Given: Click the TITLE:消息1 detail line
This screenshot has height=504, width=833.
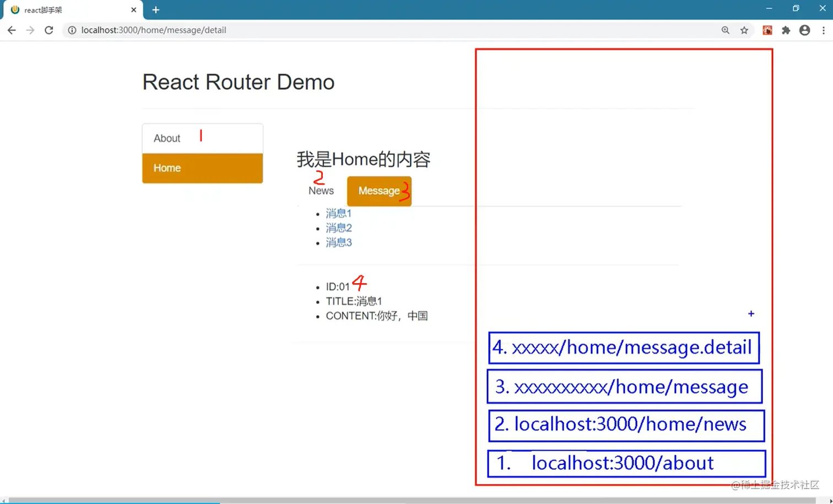Looking at the screenshot, I should [354, 301].
